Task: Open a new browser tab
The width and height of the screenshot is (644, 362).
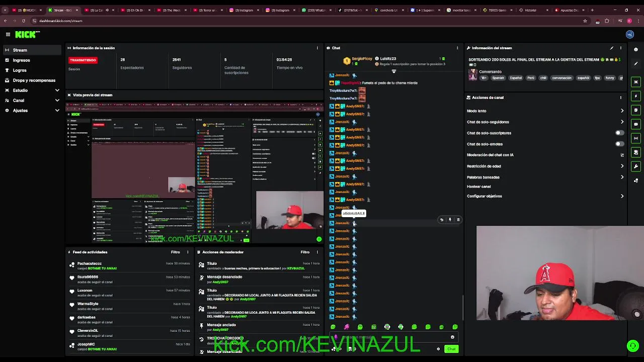Action: point(592,10)
